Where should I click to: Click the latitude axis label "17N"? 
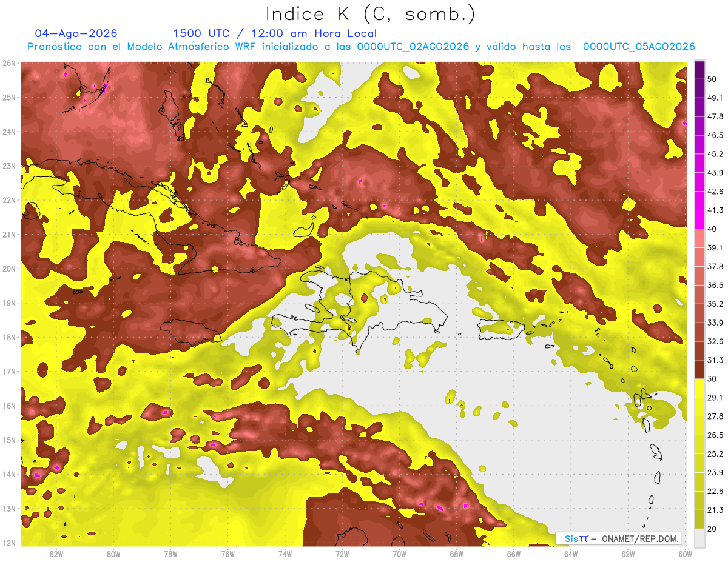(9, 372)
